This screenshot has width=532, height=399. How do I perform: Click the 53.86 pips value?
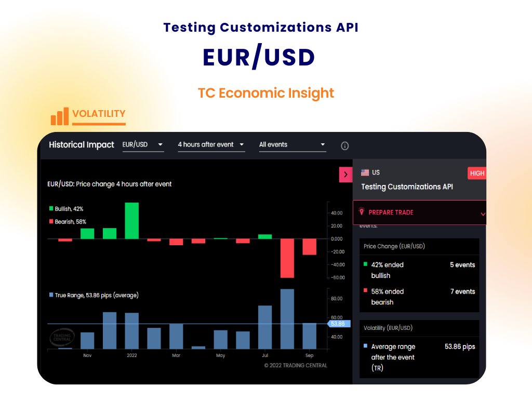tap(460, 347)
